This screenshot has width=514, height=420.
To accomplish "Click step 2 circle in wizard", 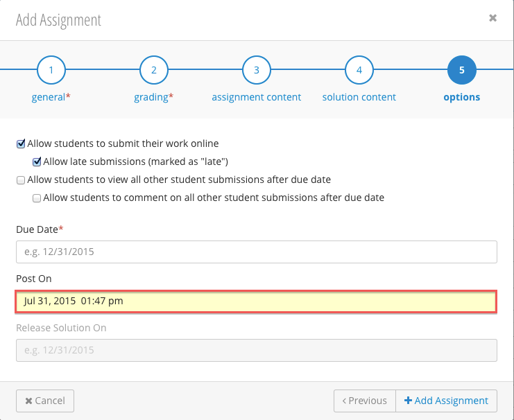I will point(154,70).
